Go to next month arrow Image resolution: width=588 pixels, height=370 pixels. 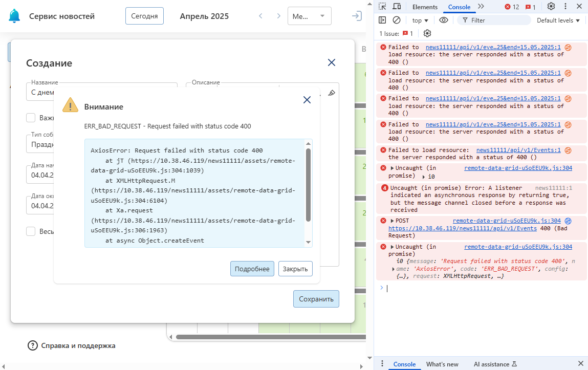point(278,16)
